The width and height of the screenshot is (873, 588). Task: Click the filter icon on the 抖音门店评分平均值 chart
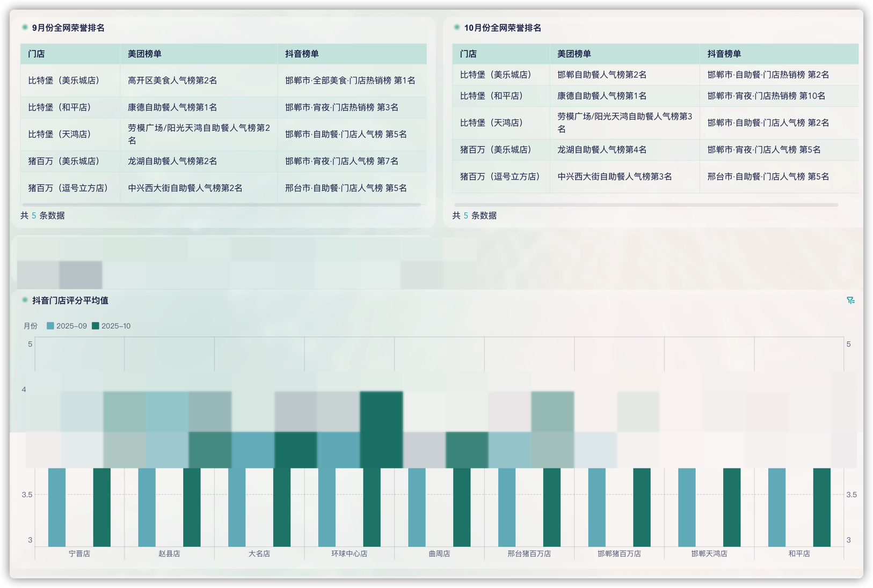point(850,300)
